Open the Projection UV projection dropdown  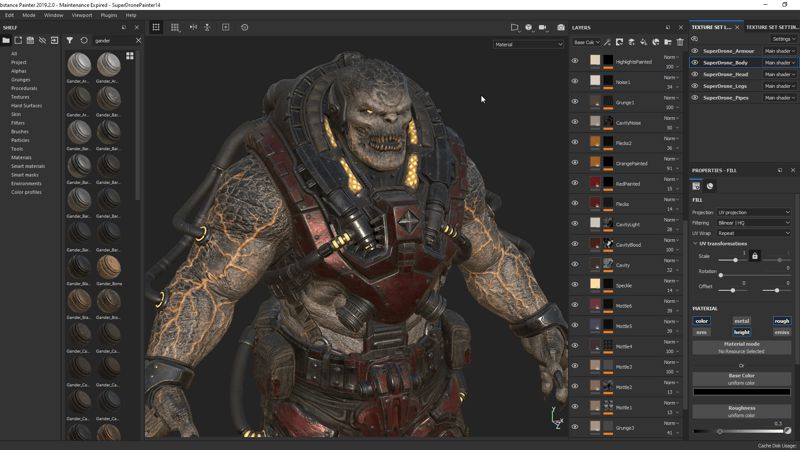coord(754,212)
